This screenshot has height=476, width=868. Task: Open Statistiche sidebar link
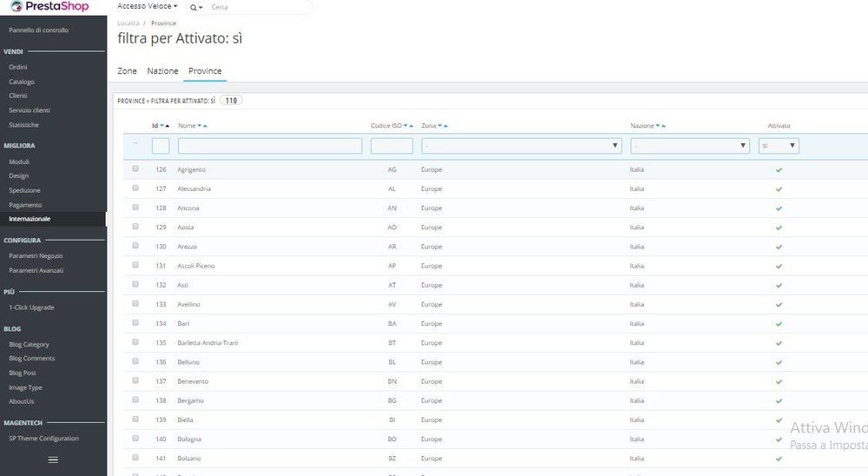pyautogui.click(x=23, y=125)
